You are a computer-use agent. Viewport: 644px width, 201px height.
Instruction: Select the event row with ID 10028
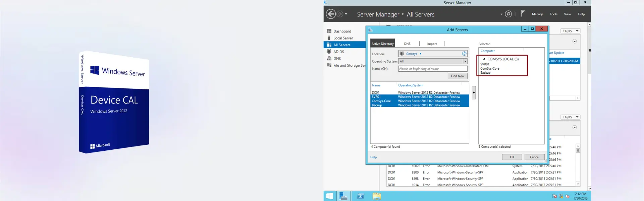click(x=481, y=166)
